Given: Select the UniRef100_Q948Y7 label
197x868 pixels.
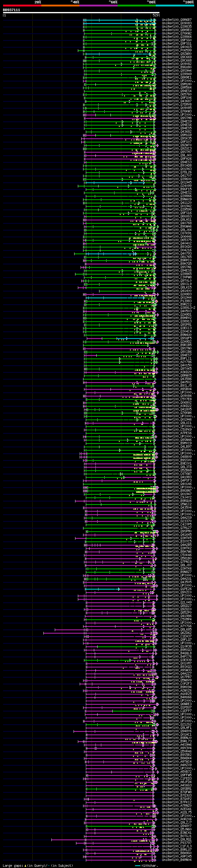Looking at the screenshot, I should coord(176,826).
